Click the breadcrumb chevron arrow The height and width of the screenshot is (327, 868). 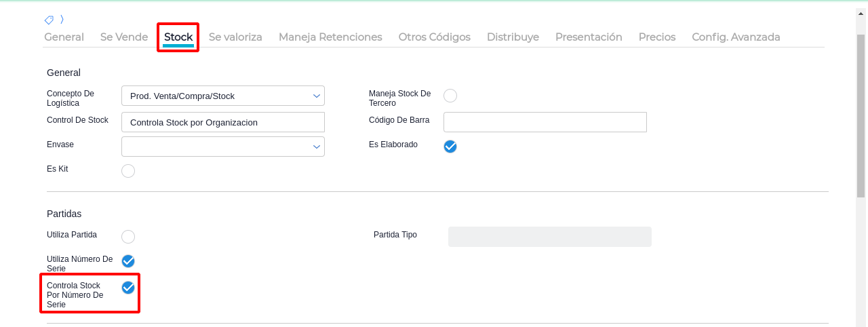pos(62,20)
